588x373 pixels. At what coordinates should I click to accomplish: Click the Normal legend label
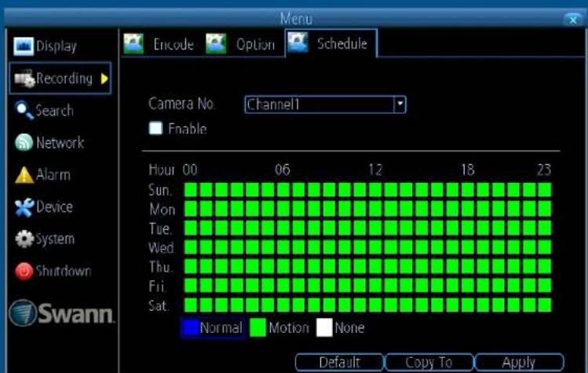tap(221, 328)
